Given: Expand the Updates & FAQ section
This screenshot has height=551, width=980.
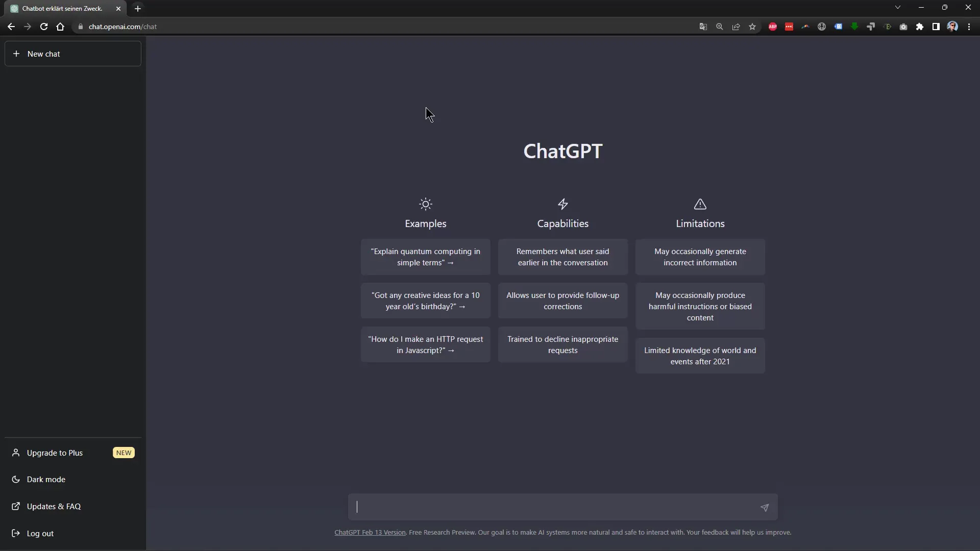Looking at the screenshot, I should (54, 506).
